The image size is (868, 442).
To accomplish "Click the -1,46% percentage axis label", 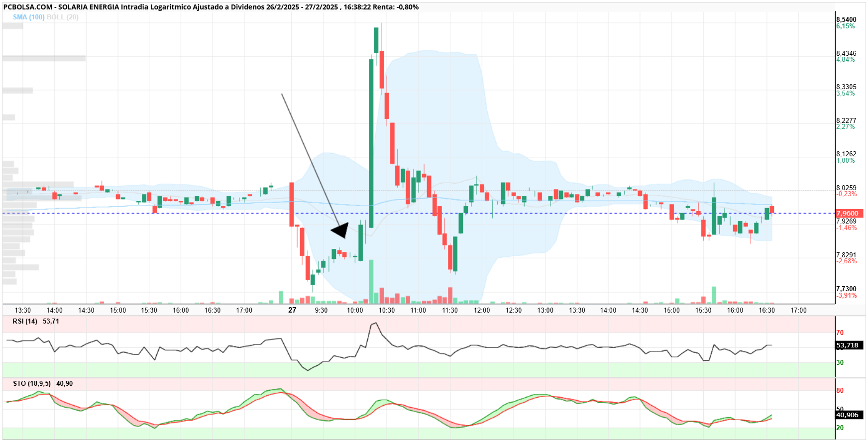I will tap(847, 227).
